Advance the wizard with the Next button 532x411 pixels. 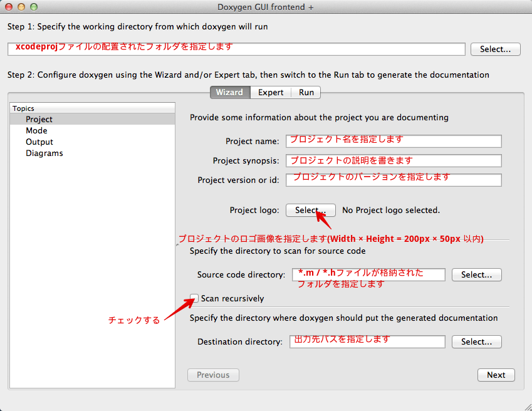click(x=496, y=375)
